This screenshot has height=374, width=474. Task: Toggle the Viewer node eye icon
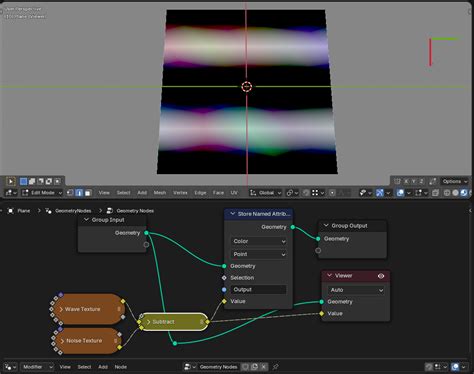(x=381, y=276)
